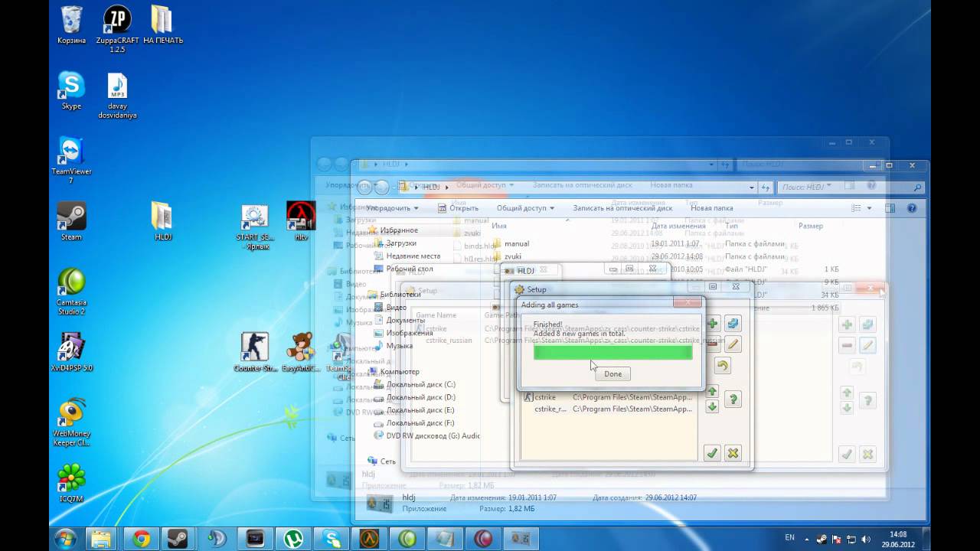
Task: Click Done in Adding all games dialog
Action: [612, 373]
